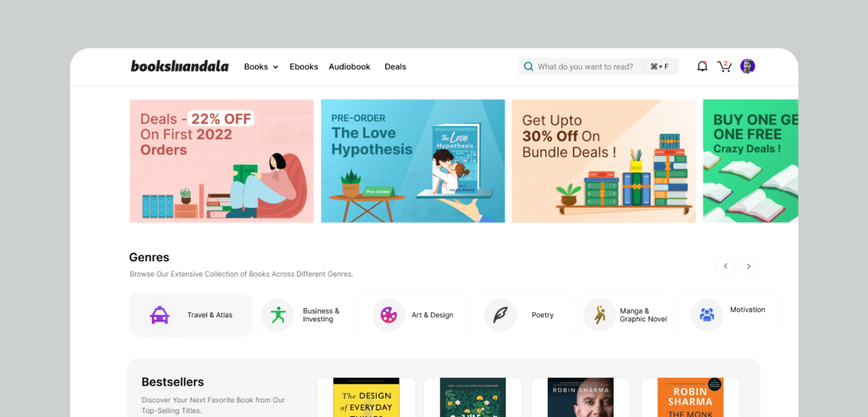Choose the Art & Design palette icon

[389, 315]
